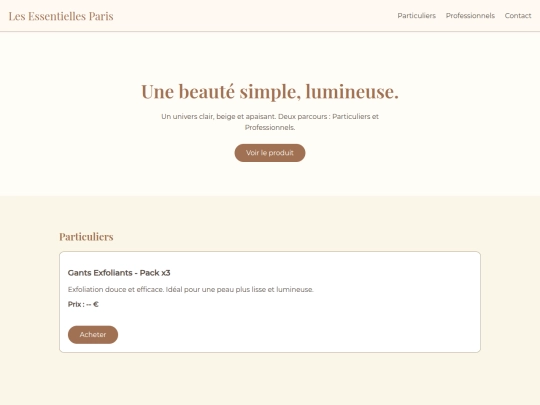Open the Particuliers navigation link
Viewport: 540px width, 405px height.
(x=416, y=15)
